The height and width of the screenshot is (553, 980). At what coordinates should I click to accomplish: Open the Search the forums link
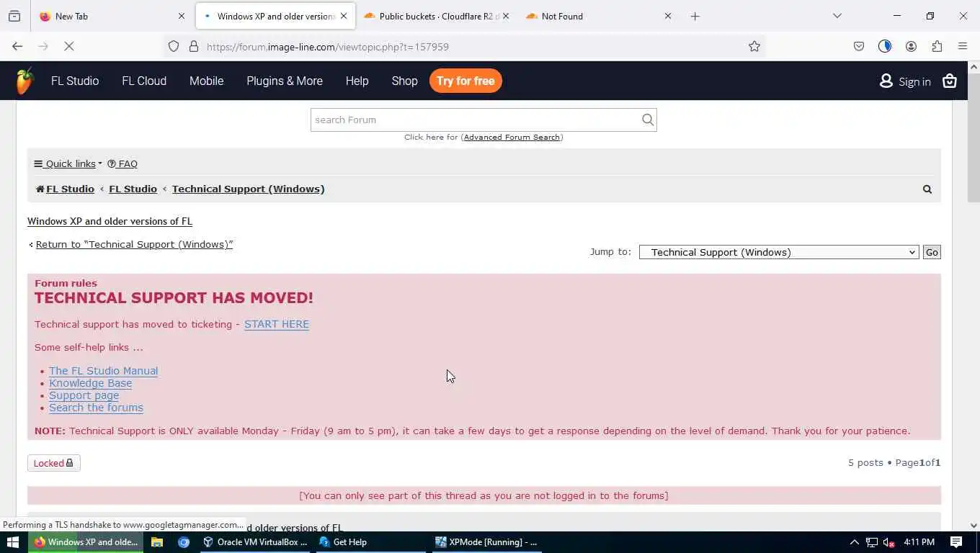[96, 408]
